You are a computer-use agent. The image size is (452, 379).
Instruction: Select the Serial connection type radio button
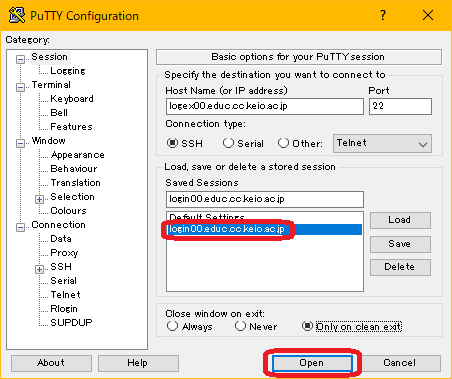click(x=228, y=143)
